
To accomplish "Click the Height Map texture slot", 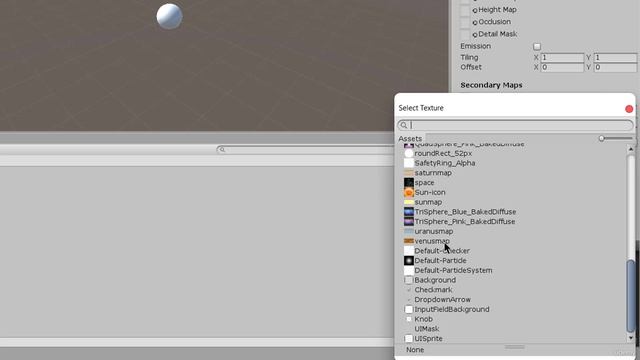I will click(465, 10).
